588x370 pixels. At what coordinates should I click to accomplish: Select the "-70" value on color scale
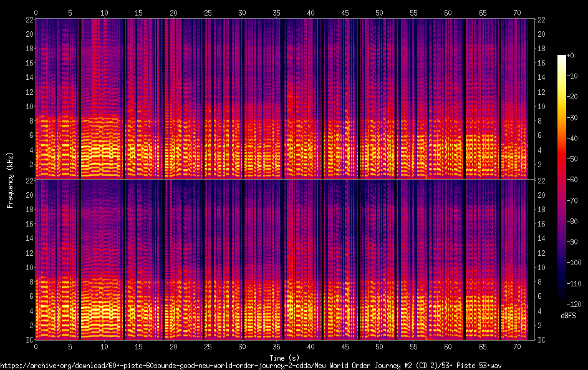(x=572, y=201)
